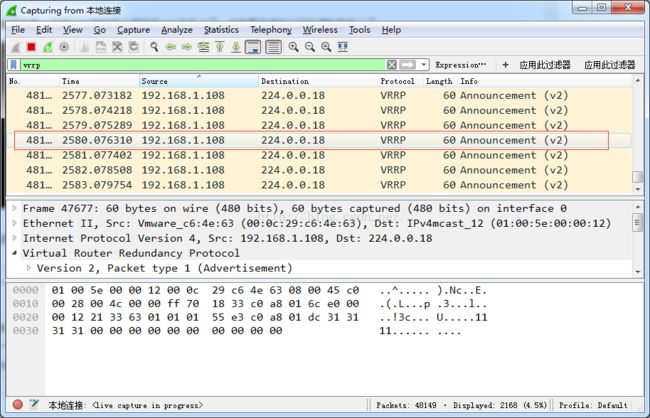Viewport: 650px width, 418px height.
Task: Jump to first packet icon
Action: (x=220, y=47)
